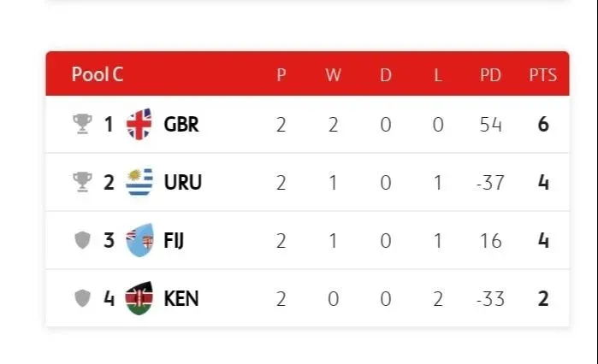The image size is (598, 364).
Task: Click the PTS column header
Action: pos(542,75)
